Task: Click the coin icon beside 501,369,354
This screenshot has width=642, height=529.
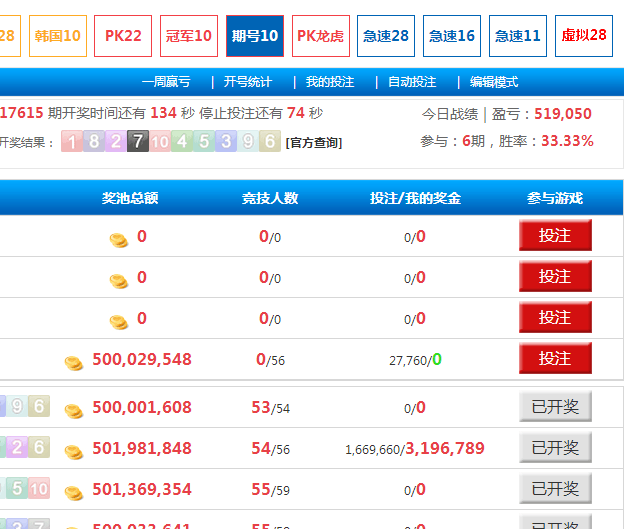Action: 74,493
